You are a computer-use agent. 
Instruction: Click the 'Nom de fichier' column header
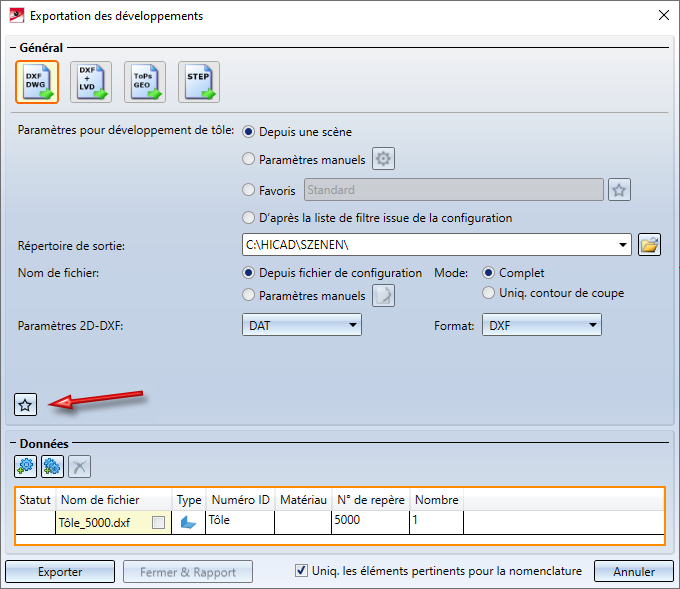coord(114,500)
